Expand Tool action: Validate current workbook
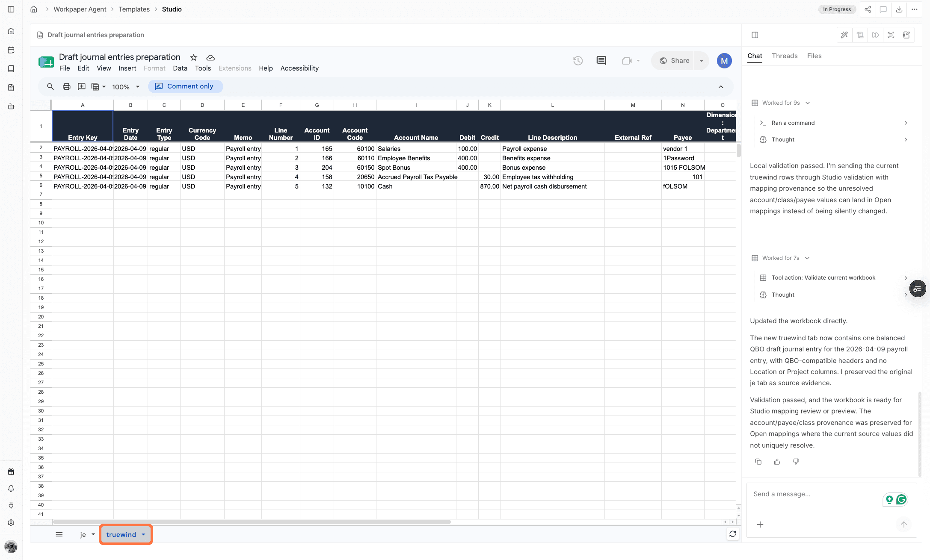The image size is (930, 560). coord(833,278)
